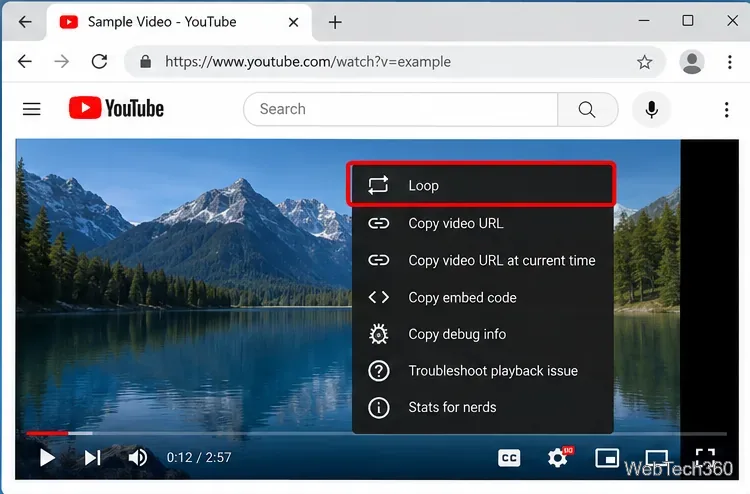Screen dimensions: 750x494
Task: Go to YouTube home via logo
Action: 116,109
